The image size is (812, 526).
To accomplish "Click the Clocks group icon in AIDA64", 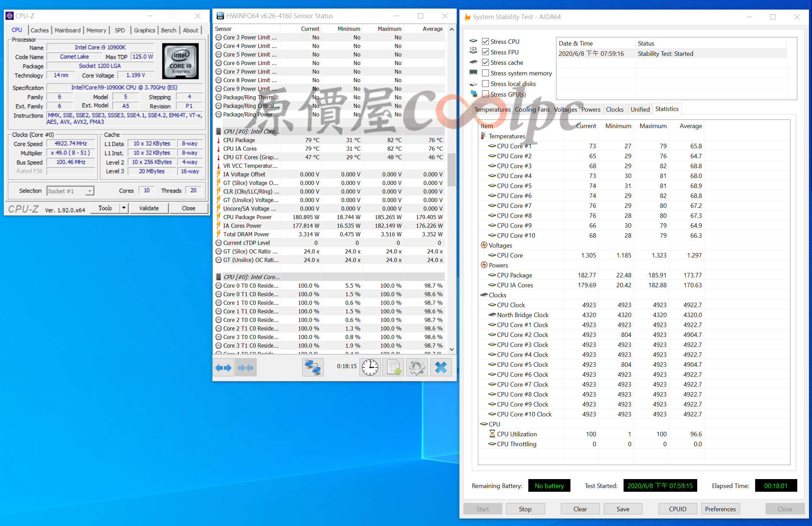I will point(484,295).
